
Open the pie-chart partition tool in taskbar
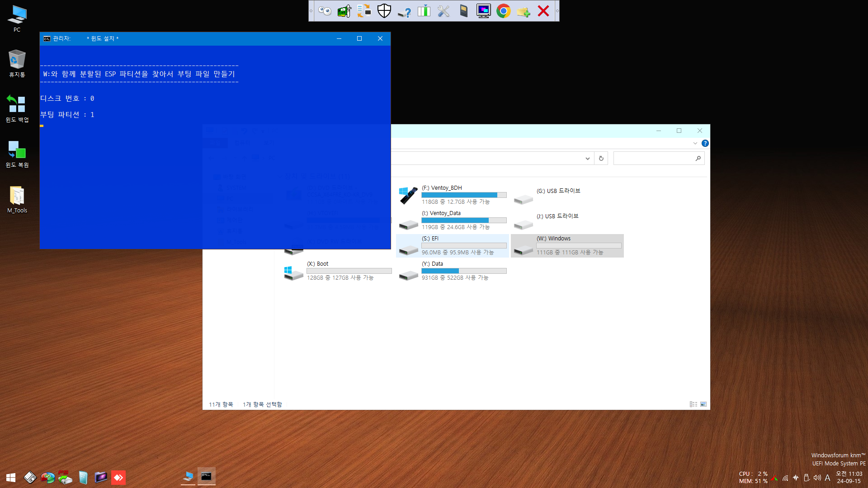tap(47, 478)
